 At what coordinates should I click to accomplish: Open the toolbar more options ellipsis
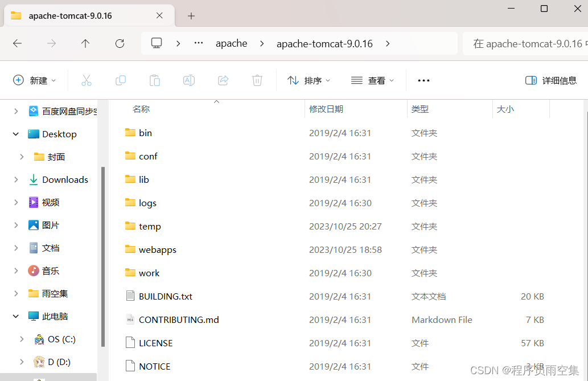[x=423, y=80]
